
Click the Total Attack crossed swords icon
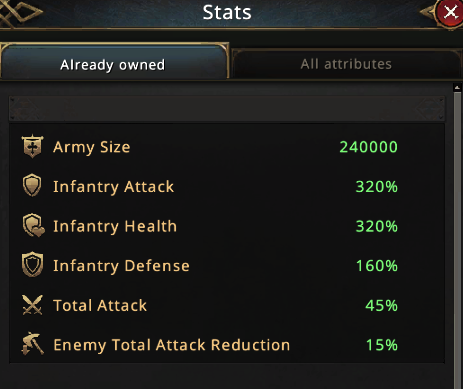(32, 305)
